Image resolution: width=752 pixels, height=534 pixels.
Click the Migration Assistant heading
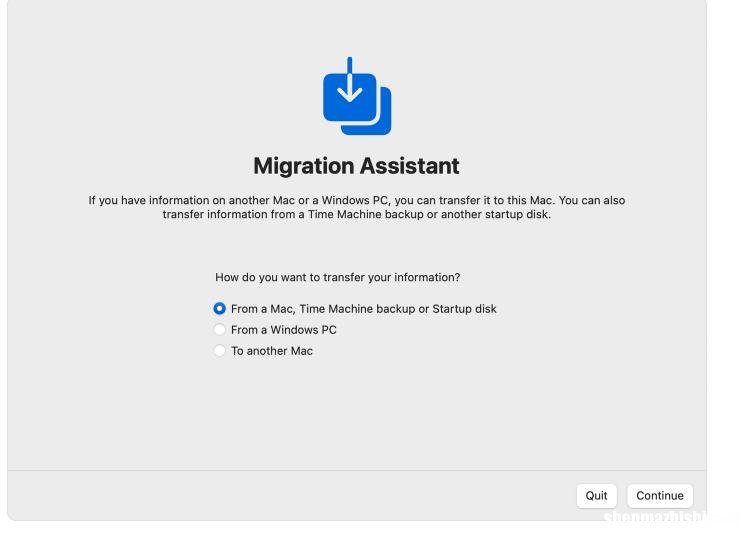(x=356, y=166)
